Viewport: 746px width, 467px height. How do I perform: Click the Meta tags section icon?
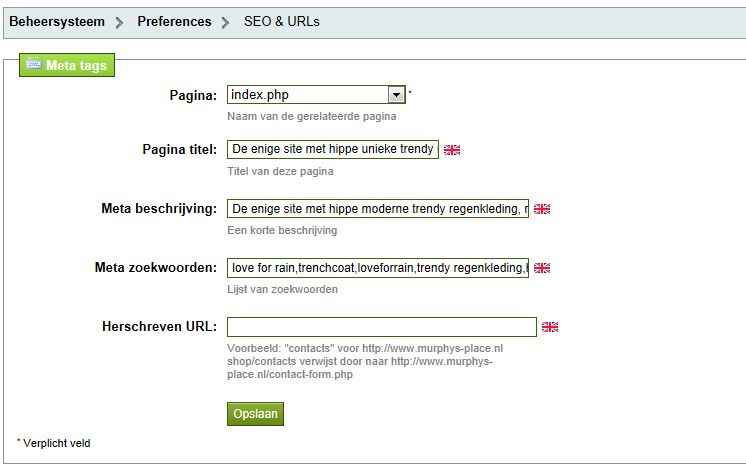click(x=34, y=64)
